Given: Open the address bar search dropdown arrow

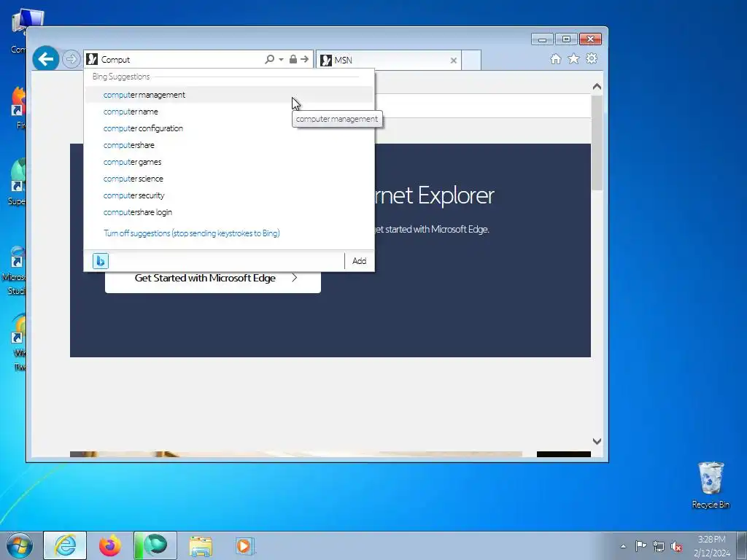Looking at the screenshot, I should click(281, 60).
